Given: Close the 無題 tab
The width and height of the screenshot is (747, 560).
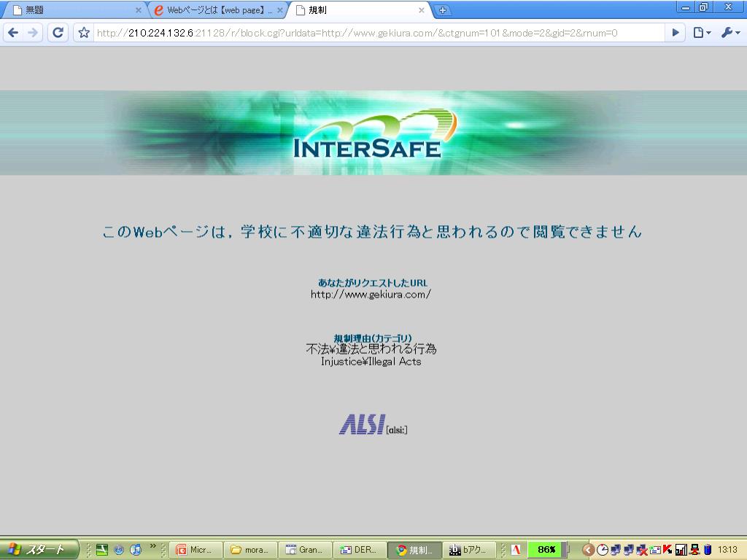Looking at the screenshot, I should click(x=138, y=10).
